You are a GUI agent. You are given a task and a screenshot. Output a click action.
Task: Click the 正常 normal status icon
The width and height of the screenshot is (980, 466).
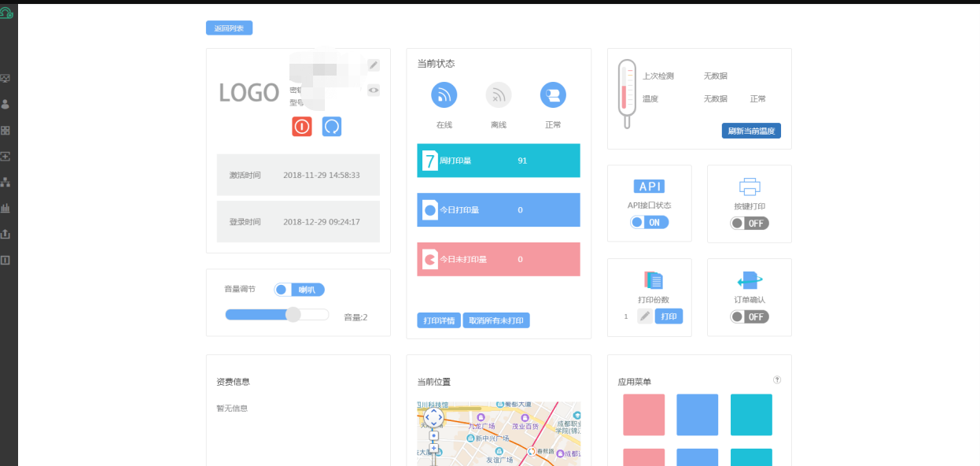click(553, 95)
